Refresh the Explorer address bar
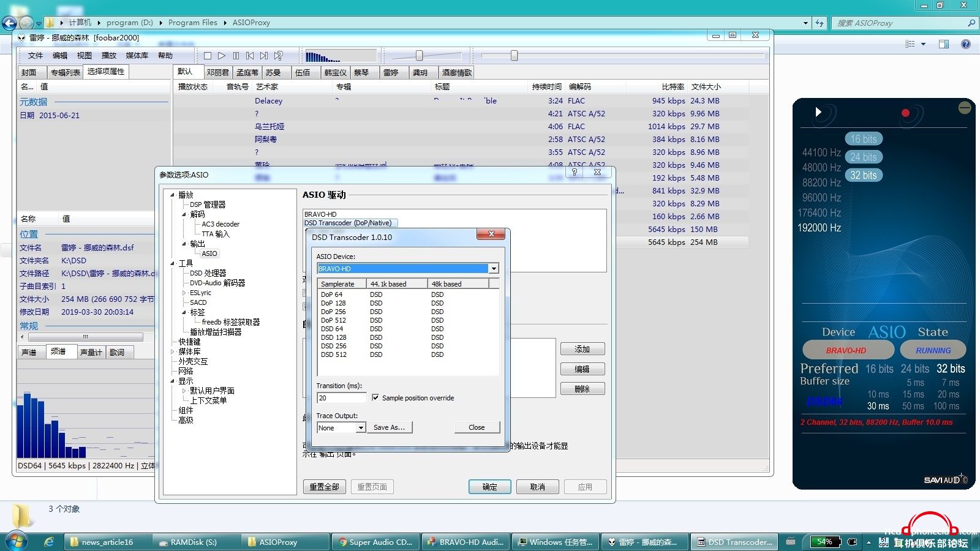Image resolution: width=980 pixels, height=551 pixels. click(x=820, y=23)
